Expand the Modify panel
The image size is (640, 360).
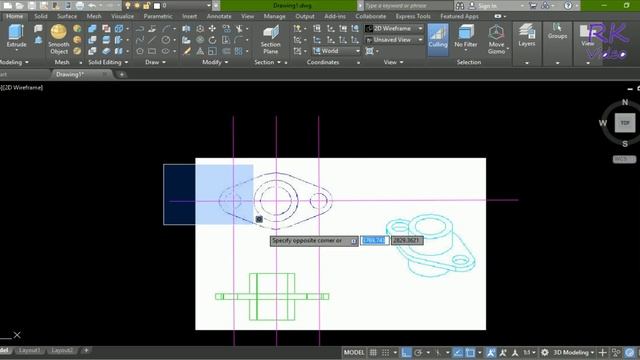(215, 62)
